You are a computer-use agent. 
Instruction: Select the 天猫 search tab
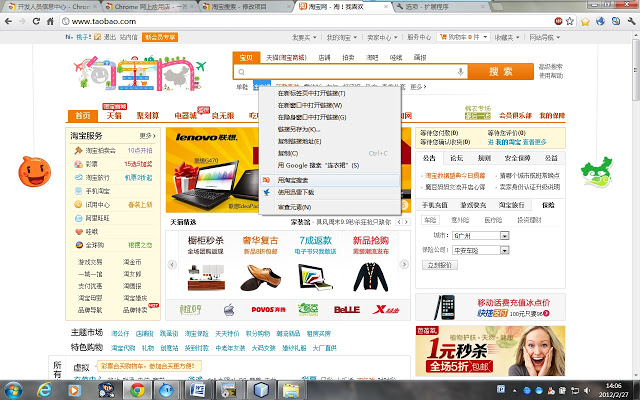[286, 58]
